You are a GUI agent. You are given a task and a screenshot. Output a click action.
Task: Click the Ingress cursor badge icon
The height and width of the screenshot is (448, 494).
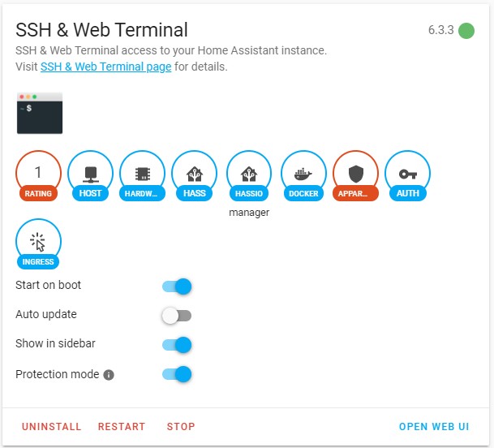pos(38,241)
